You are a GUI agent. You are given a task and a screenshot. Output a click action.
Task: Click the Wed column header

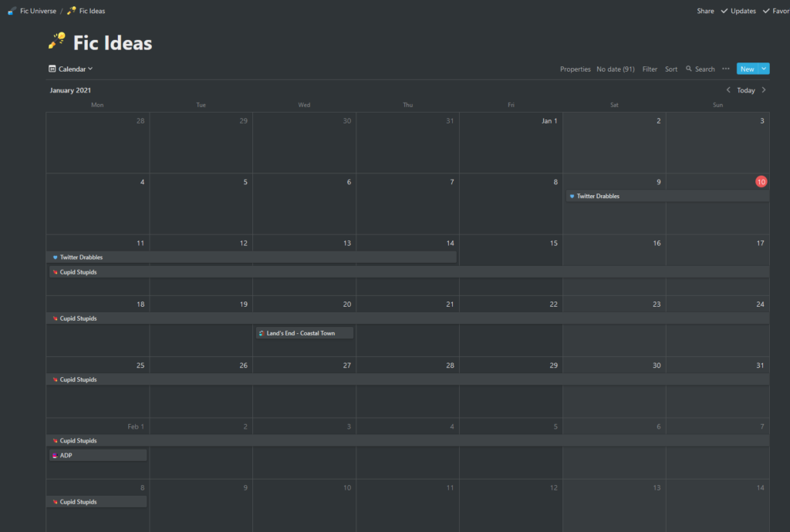click(x=304, y=105)
